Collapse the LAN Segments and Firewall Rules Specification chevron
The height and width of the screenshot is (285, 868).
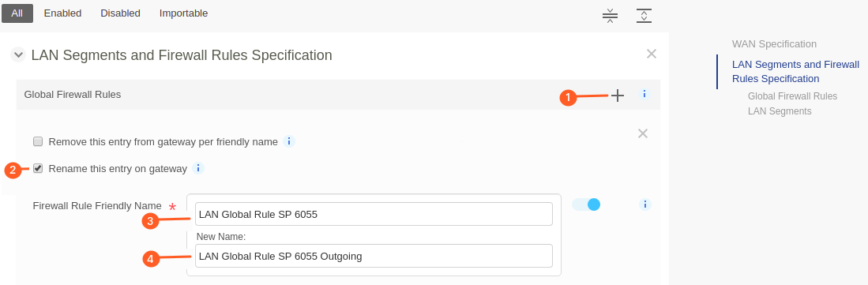(x=18, y=54)
